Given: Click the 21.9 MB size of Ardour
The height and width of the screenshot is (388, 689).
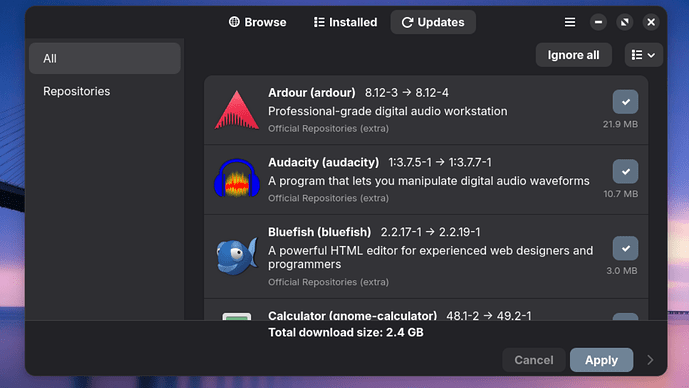Looking at the screenshot, I should (620, 124).
